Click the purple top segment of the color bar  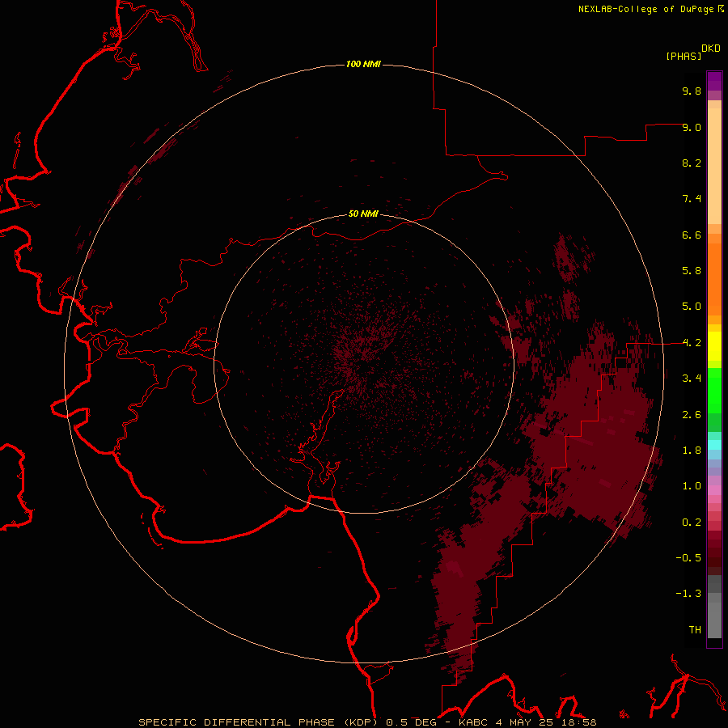[714, 81]
